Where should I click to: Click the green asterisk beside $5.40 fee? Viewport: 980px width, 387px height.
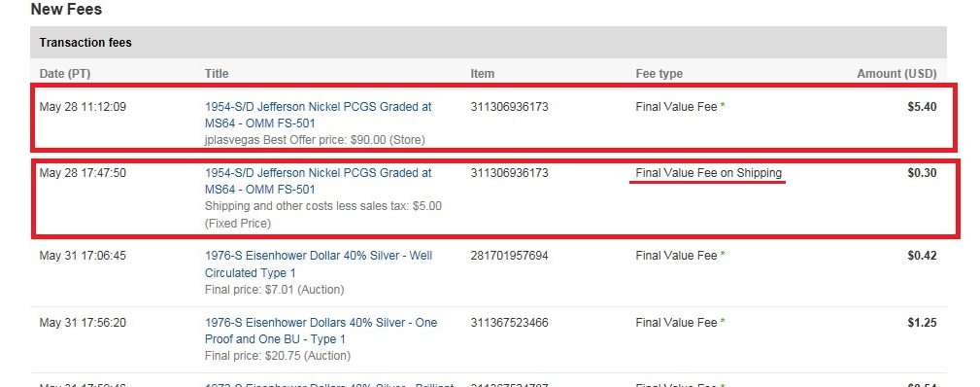[x=724, y=106]
